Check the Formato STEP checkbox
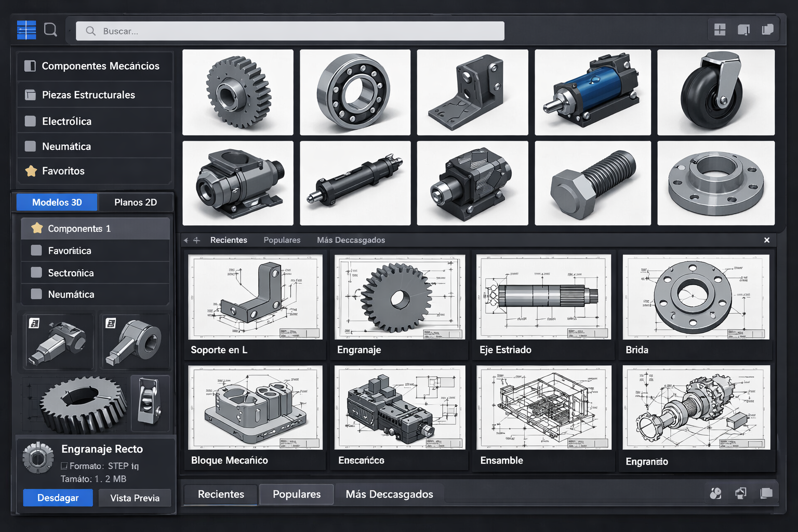The width and height of the screenshot is (798, 532). point(64,466)
